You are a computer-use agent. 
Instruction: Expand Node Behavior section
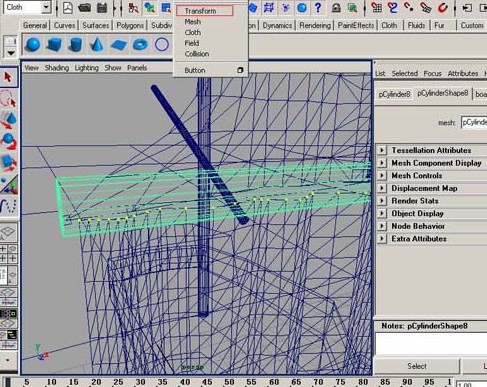(x=382, y=226)
